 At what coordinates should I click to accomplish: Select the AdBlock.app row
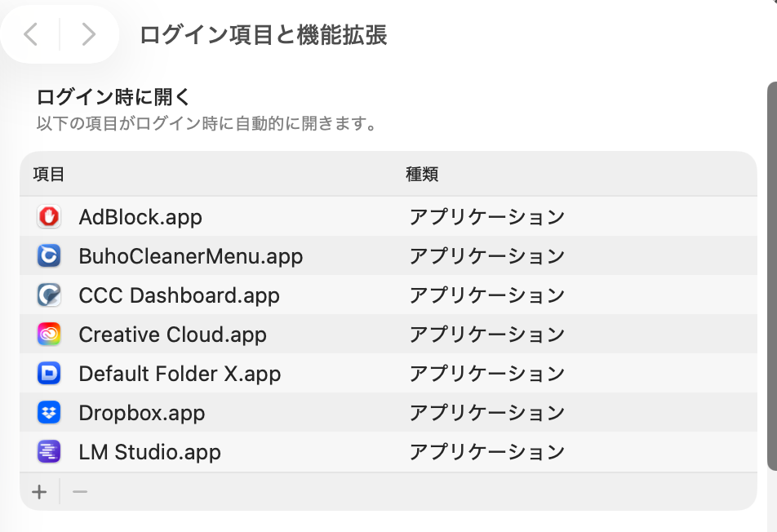click(245, 217)
